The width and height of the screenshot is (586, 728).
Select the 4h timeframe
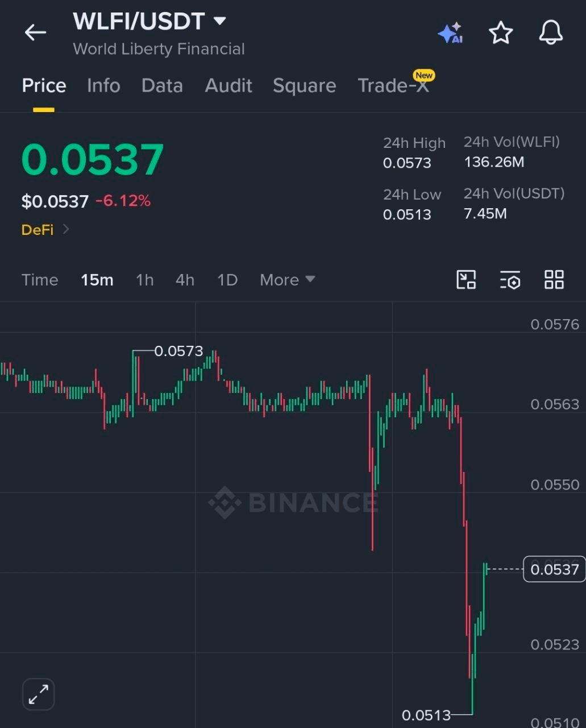(185, 280)
